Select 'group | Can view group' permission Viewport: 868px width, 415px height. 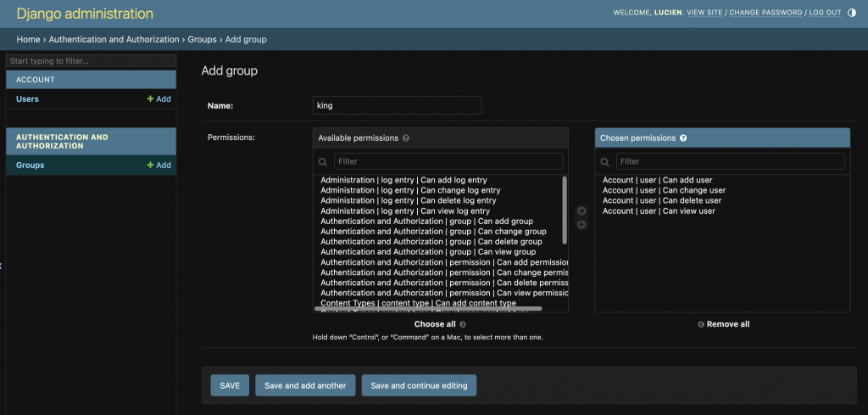428,251
